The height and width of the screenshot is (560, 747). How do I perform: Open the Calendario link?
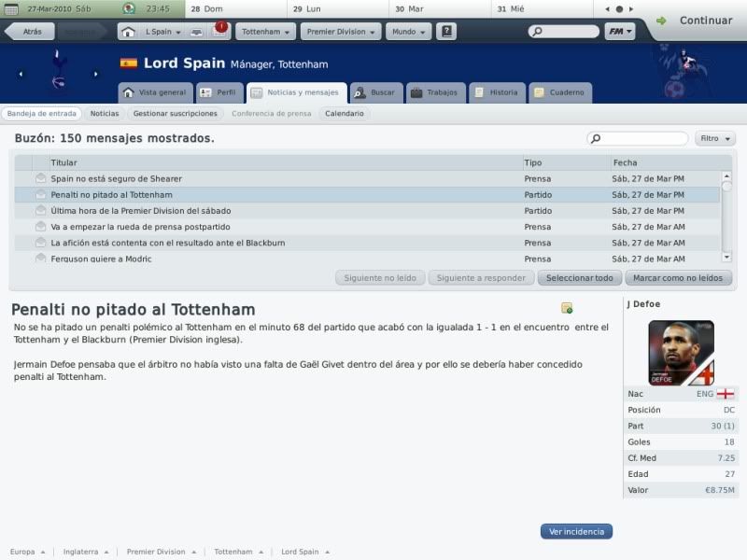tap(345, 113)
